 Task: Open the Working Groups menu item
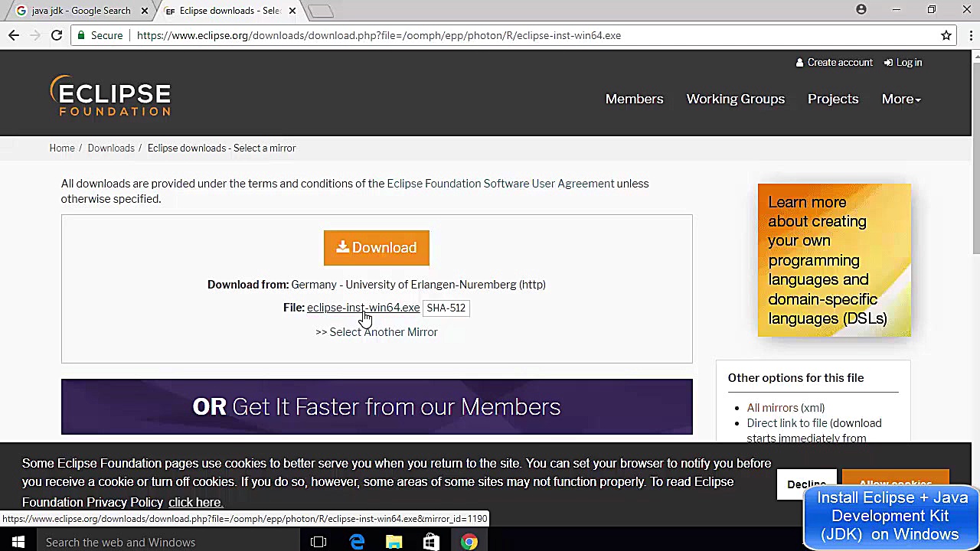tap(735, 99)
